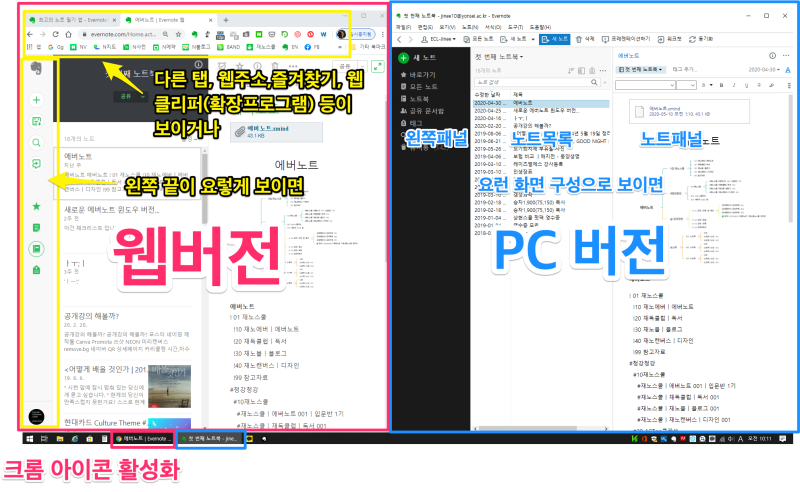
Task: Open the New Note dropdown arrow in PC toolbar
Action: (x=533, y=39)
